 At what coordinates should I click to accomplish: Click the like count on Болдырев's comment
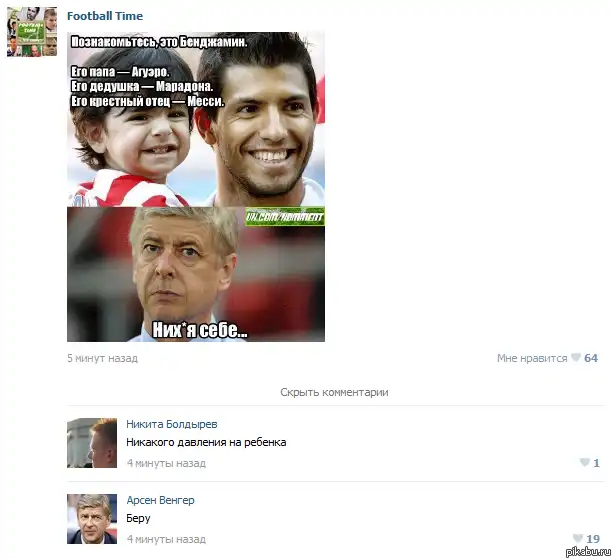pyautogui.click(x=596, y=463)
